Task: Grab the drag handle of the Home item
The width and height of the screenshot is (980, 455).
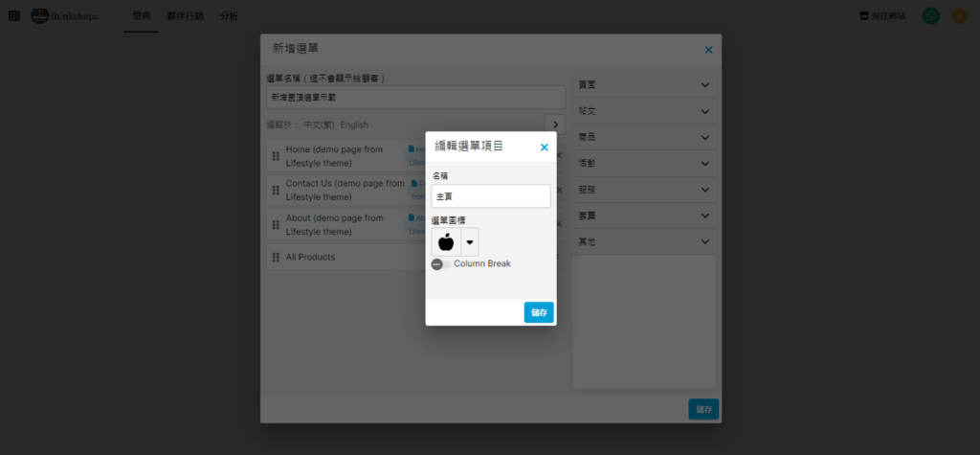Action: point(276,156)
